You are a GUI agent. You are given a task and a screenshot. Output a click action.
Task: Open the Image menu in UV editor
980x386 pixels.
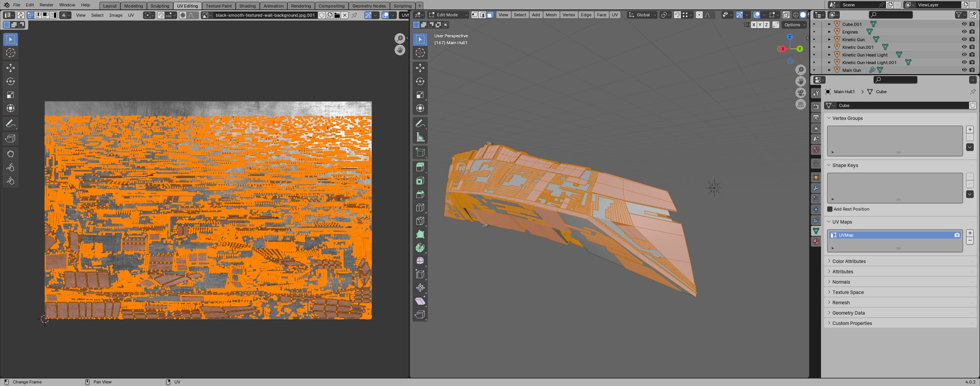click(116, 15)
